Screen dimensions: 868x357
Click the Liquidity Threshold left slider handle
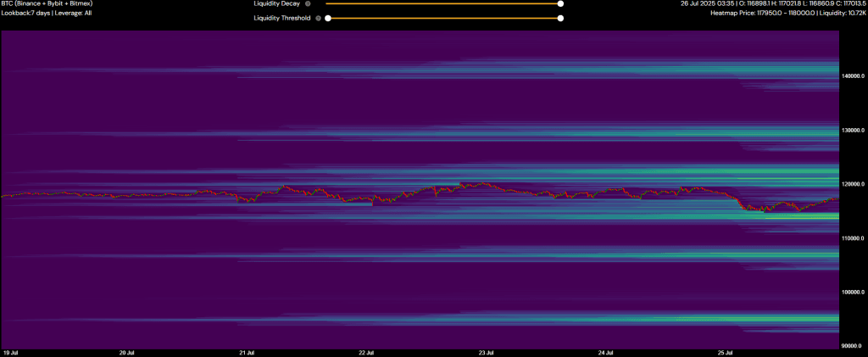(328, 19)
